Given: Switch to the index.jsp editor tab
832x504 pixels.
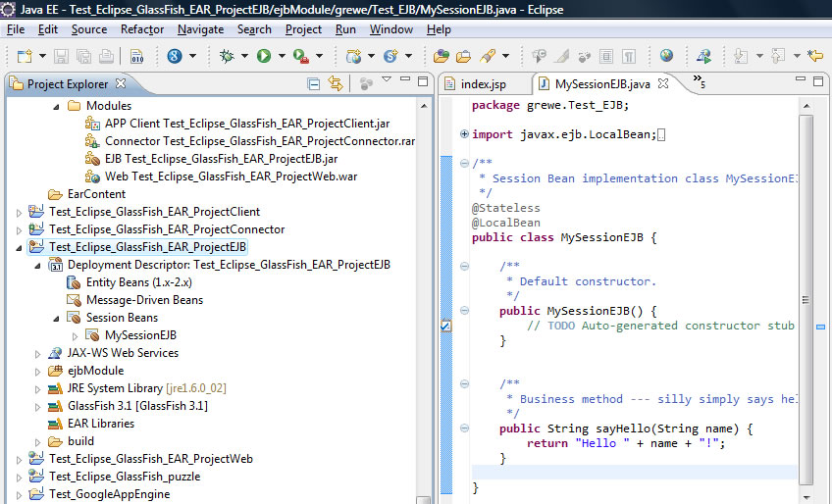Looking at the screenshot, I should 481,84.
